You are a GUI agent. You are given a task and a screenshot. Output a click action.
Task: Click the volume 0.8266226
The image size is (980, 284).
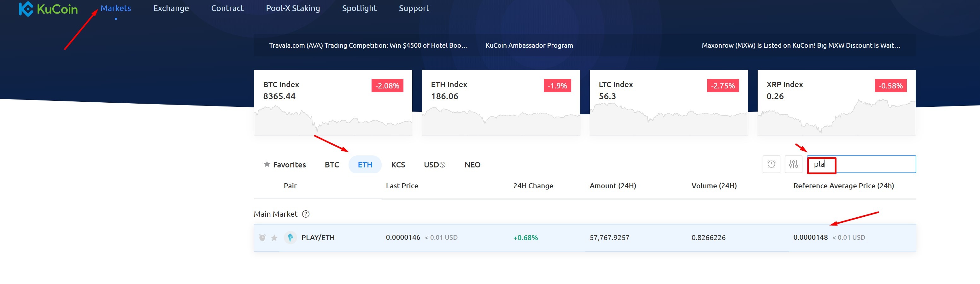click(x=708, y=238)
